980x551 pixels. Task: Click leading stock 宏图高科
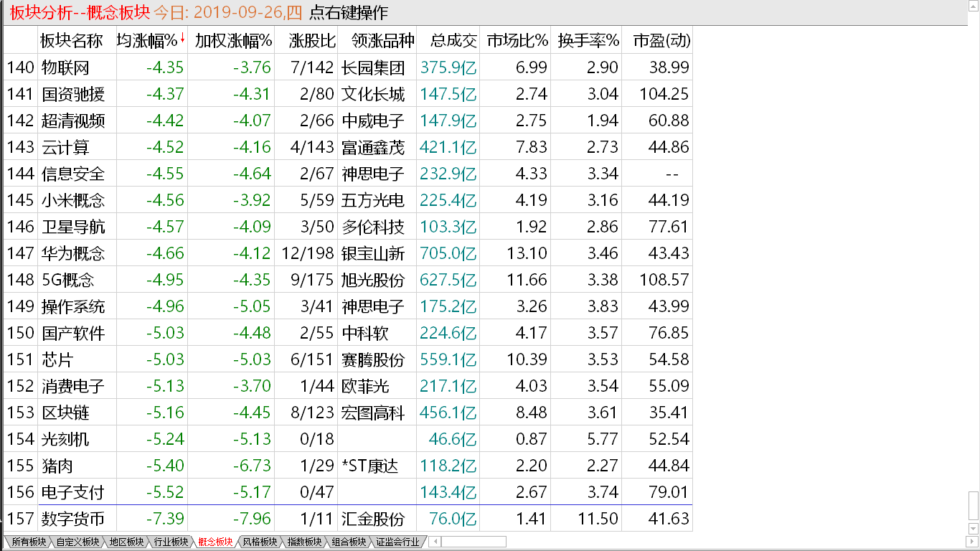click(373, 413)
